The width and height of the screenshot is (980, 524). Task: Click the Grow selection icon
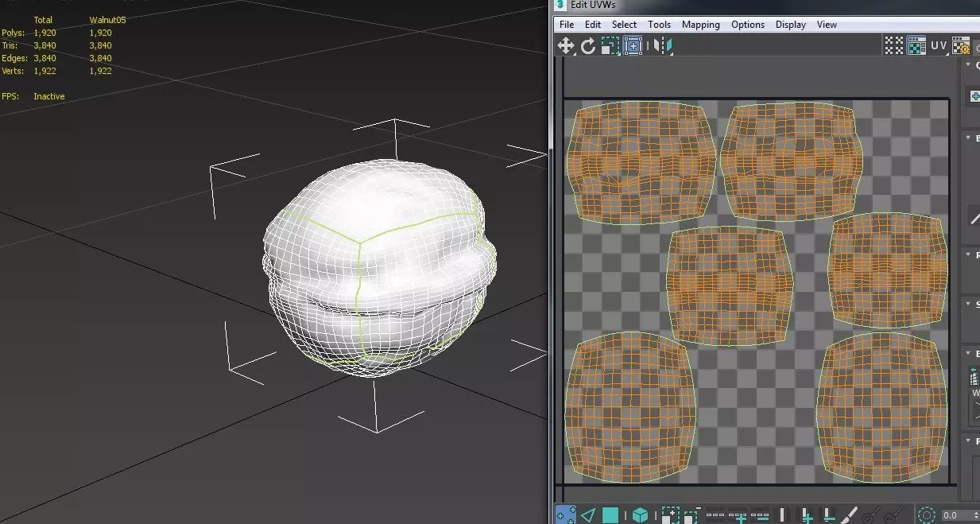point(671,515)
